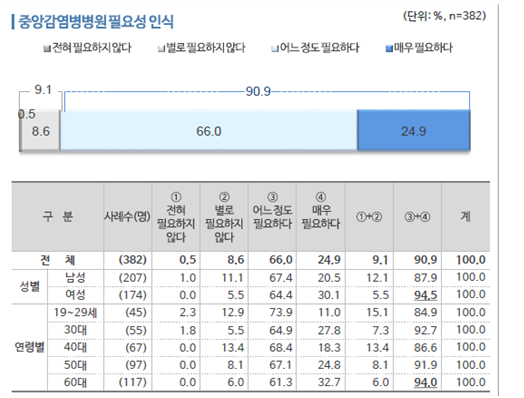524x398 pixels.
Task: Click the 40대 row label
Action: pos(75,347)
